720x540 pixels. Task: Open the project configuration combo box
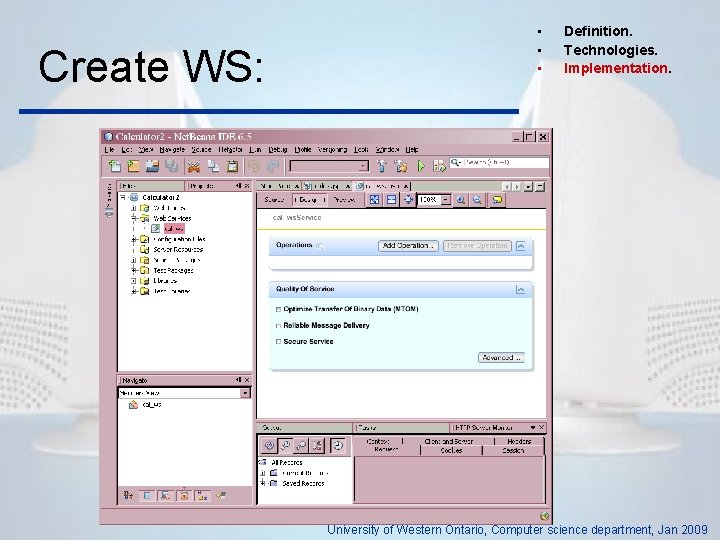(x=329, y=166)
